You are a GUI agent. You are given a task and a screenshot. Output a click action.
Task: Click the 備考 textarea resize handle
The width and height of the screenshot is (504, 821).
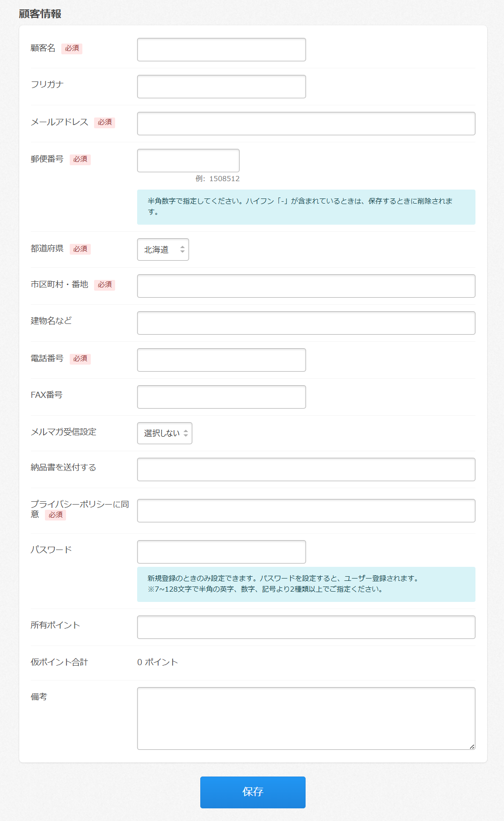tap(472, 747)
